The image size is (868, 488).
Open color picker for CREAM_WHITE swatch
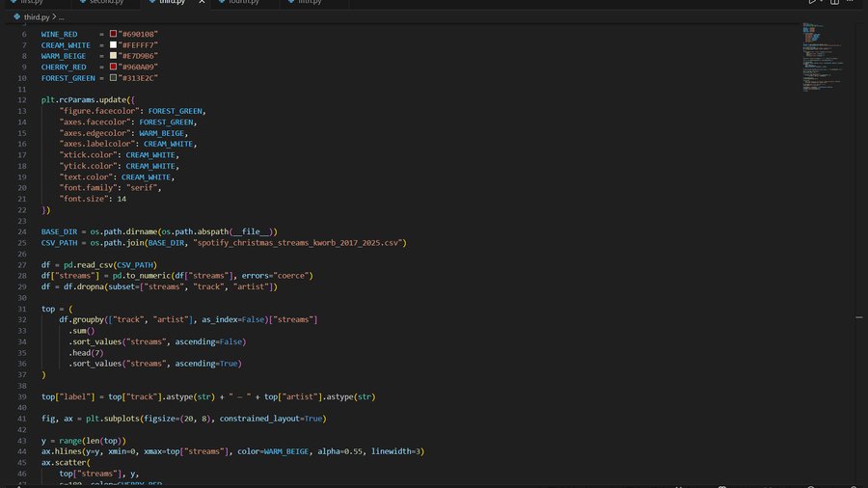point(113,45)
